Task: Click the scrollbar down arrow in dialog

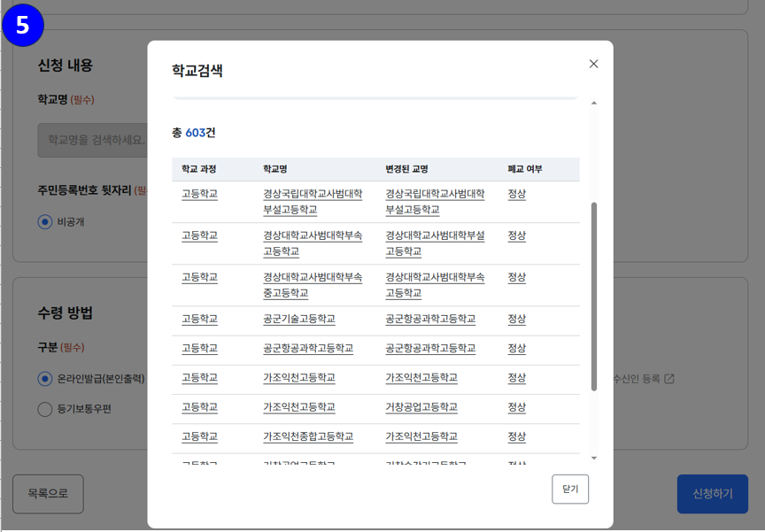Action: [x=594, y=458]
